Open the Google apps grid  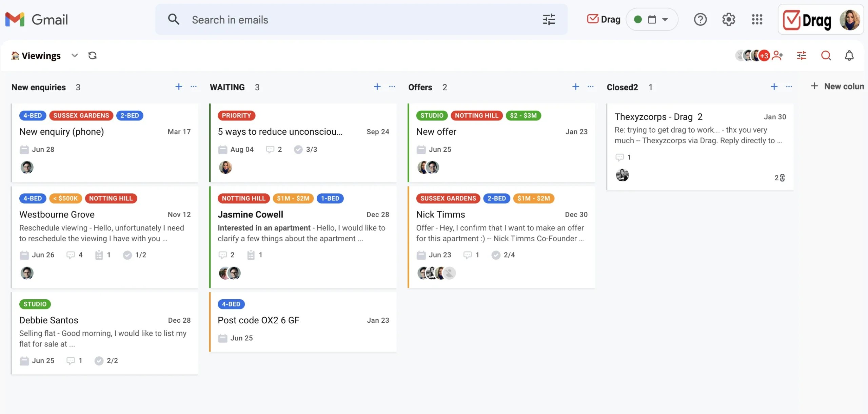757,19
